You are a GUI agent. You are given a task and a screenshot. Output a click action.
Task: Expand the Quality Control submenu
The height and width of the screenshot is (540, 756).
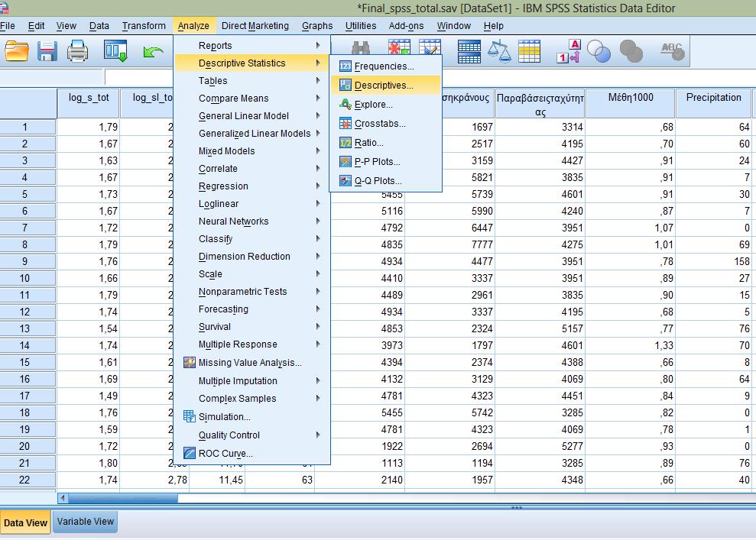[x=252, y=435]
